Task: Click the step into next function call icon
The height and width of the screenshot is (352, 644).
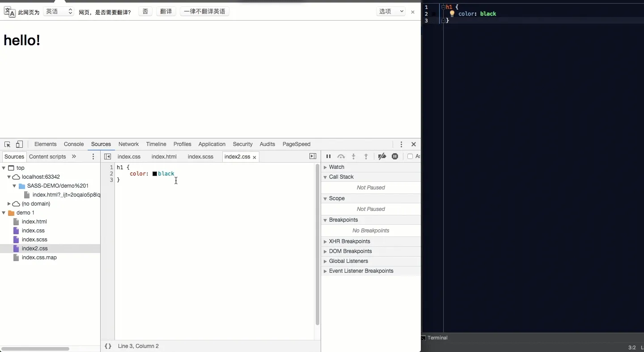Action: [x=353, y=156]
